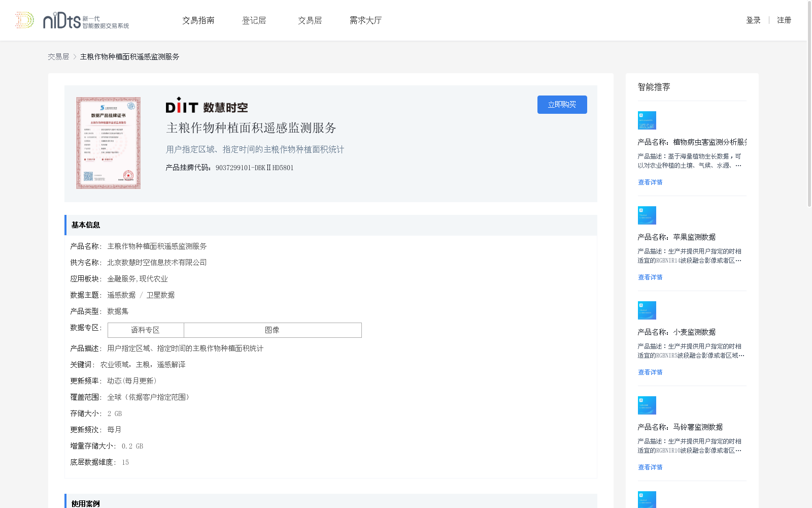Select supplier 北京数慧时空信息技术有限公司
This screenshot has height=508, width=812.
pos(157,263)
